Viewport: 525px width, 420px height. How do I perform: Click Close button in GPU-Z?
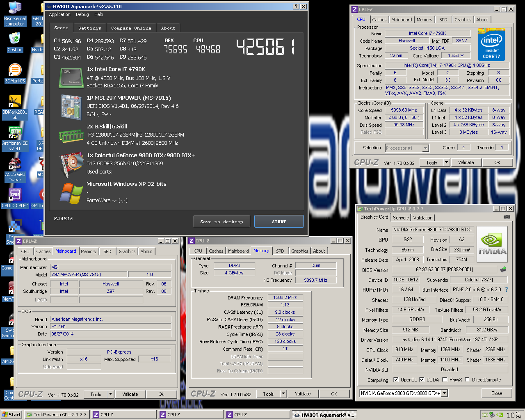[x=497, y=393]
